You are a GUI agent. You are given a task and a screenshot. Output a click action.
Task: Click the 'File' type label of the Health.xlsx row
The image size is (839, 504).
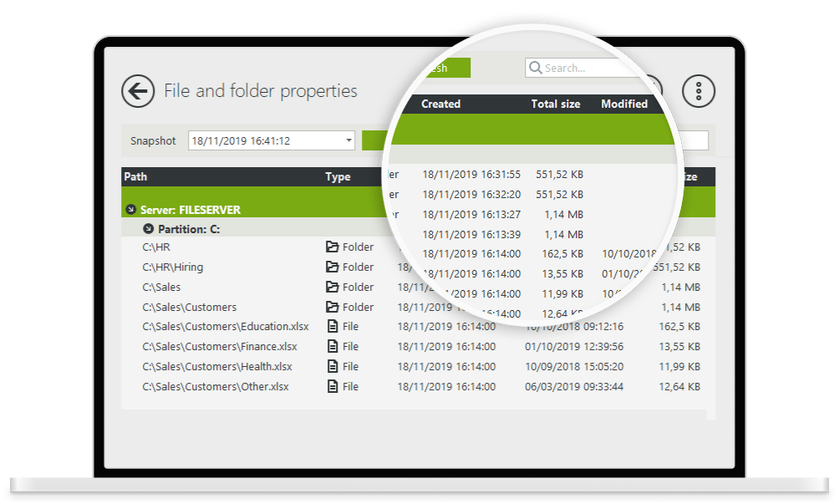(350, 366)
